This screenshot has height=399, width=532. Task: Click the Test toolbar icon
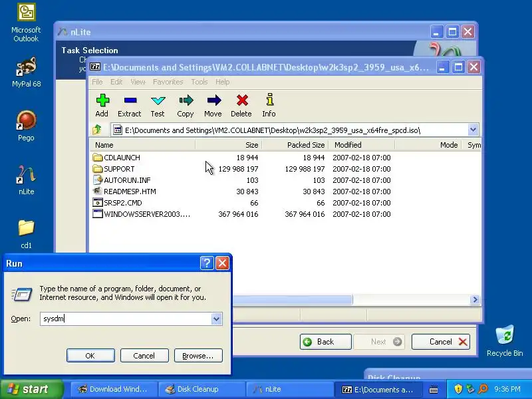[x=158, y=101]
